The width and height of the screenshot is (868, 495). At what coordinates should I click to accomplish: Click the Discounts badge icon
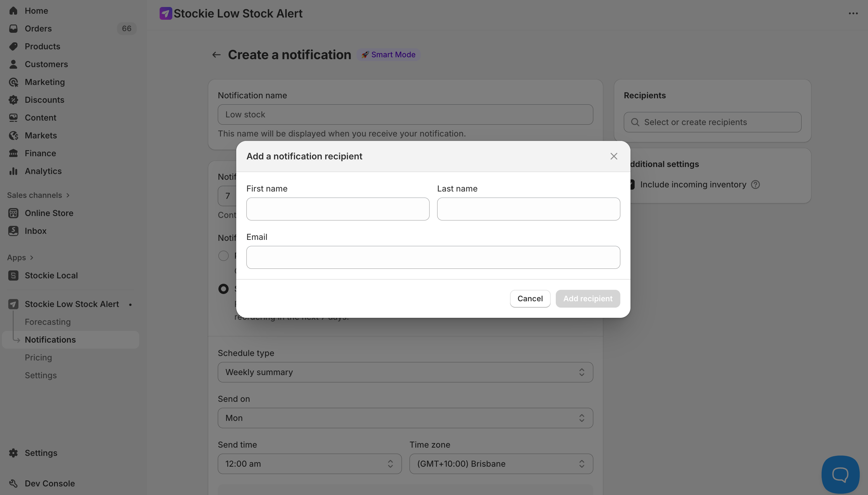click(13, 100)
